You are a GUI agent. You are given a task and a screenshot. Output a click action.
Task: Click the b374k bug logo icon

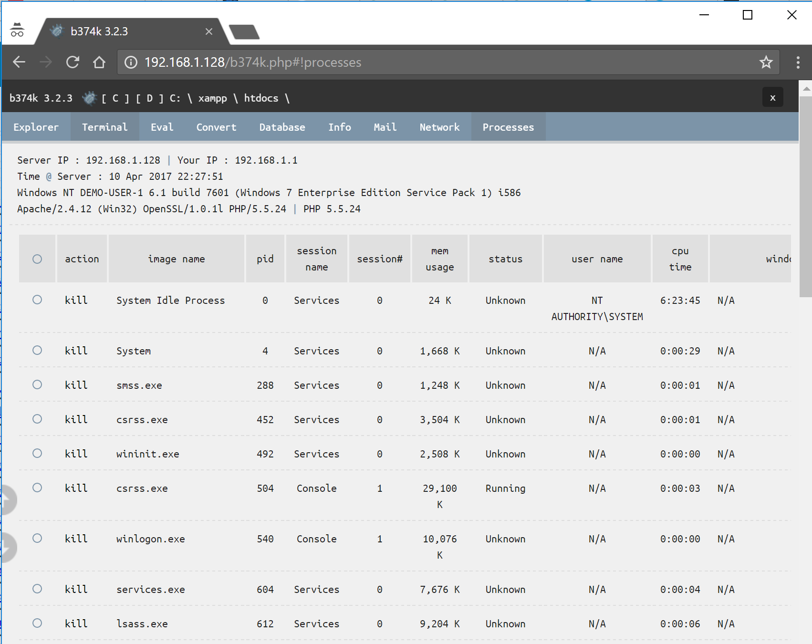(x=89, y=98)
